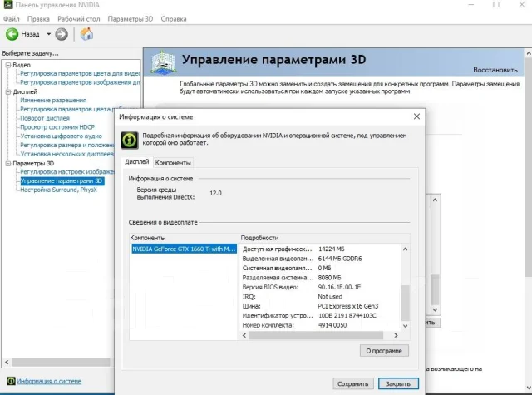Click details horizontal scroll right arrow
Screen dimensions: 532x395
coord(396,335)
